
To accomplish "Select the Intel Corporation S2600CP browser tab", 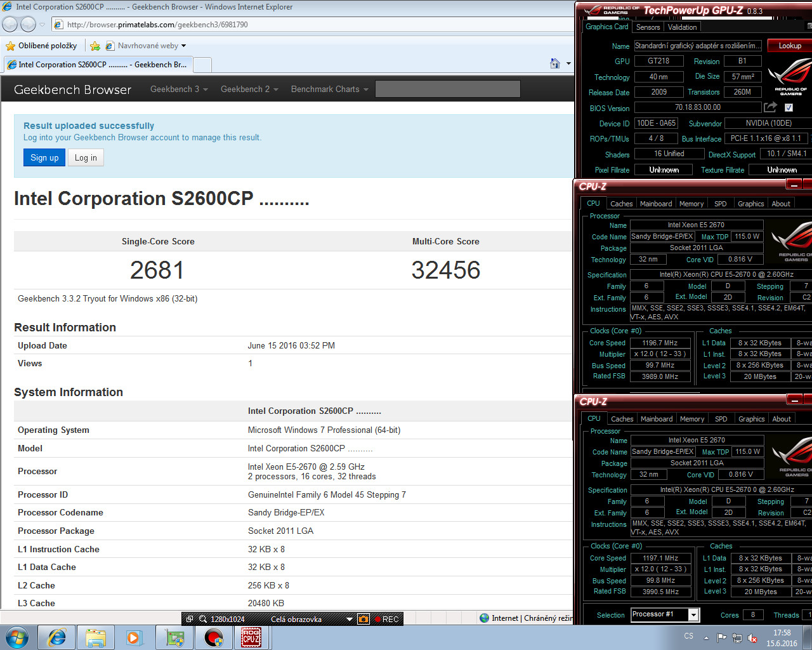I will 97,65.
